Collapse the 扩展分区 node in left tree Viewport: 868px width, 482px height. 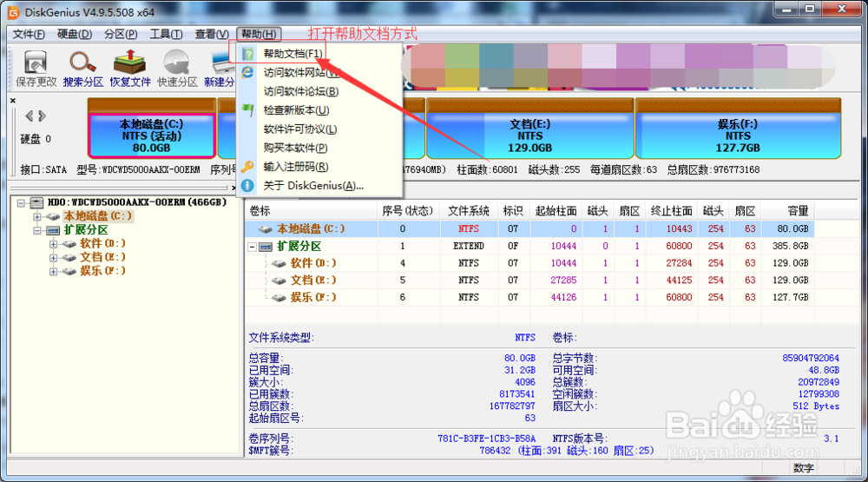click(37, 230)
